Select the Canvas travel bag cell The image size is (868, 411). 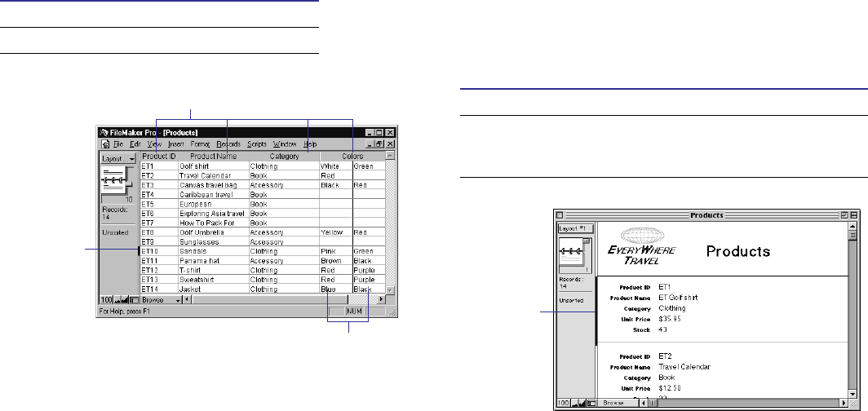click(214, 185)
